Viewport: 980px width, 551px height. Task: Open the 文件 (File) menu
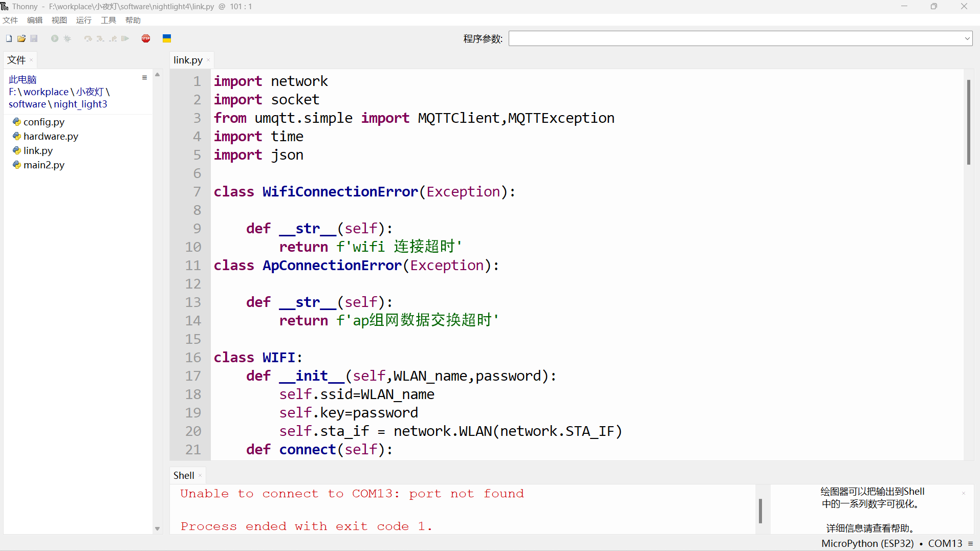point(10,20)
